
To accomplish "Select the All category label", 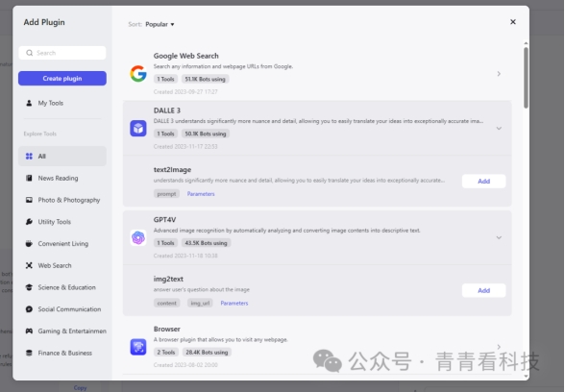I will (42, 156).
